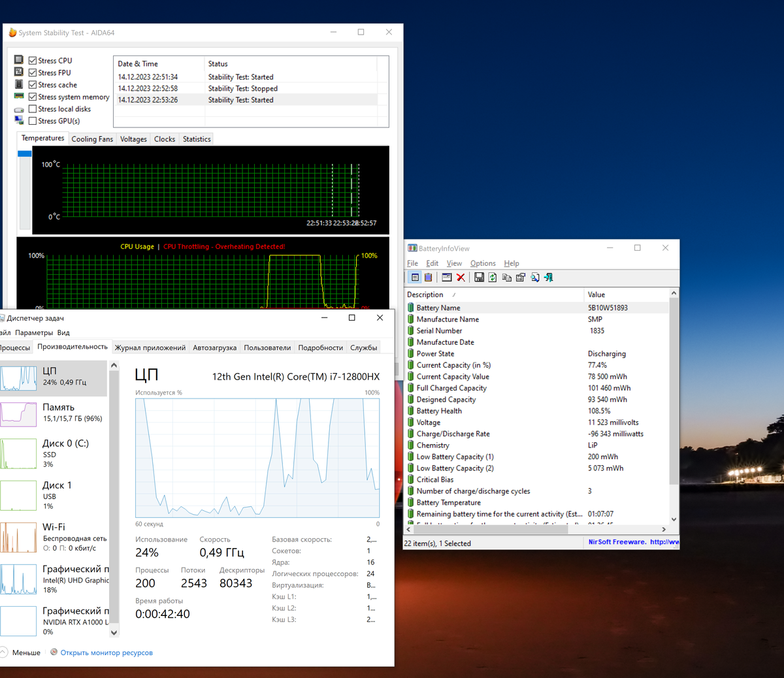784x678 pixels.
Task: Open the Службы tab in Task Manager
Action: click(364, 347)
